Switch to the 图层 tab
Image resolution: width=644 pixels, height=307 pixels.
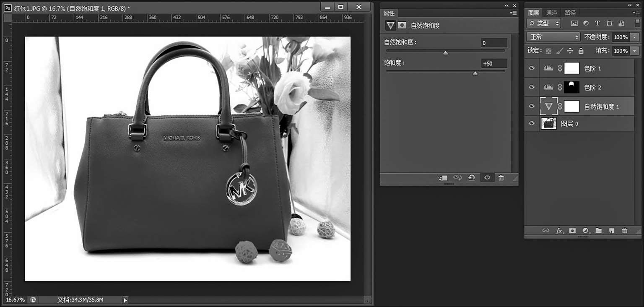click(x=534, y=13)
